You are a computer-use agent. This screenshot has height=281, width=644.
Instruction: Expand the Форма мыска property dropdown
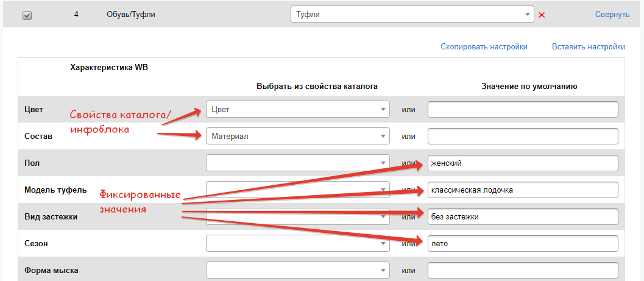pyautogui.click(x=297, y=270)
